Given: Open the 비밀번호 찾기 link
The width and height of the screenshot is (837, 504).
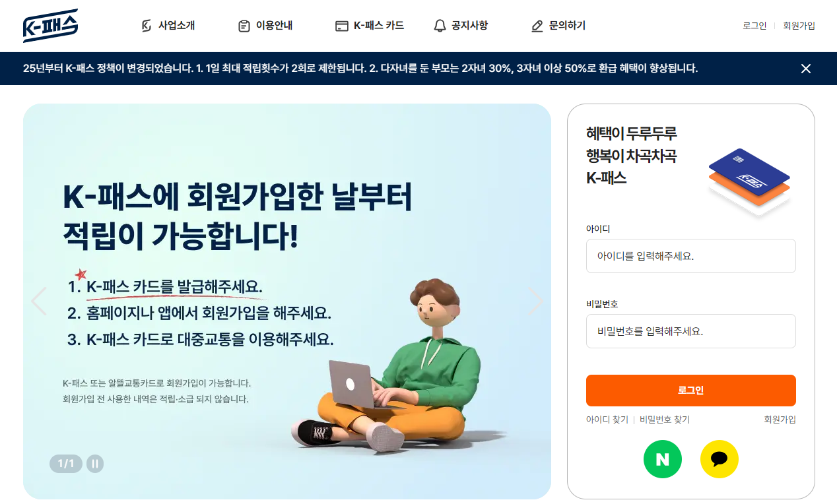Looking at the screenshot, I should (664, 420).
